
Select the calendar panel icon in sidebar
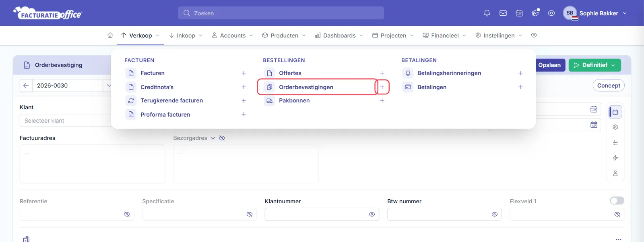615,112
